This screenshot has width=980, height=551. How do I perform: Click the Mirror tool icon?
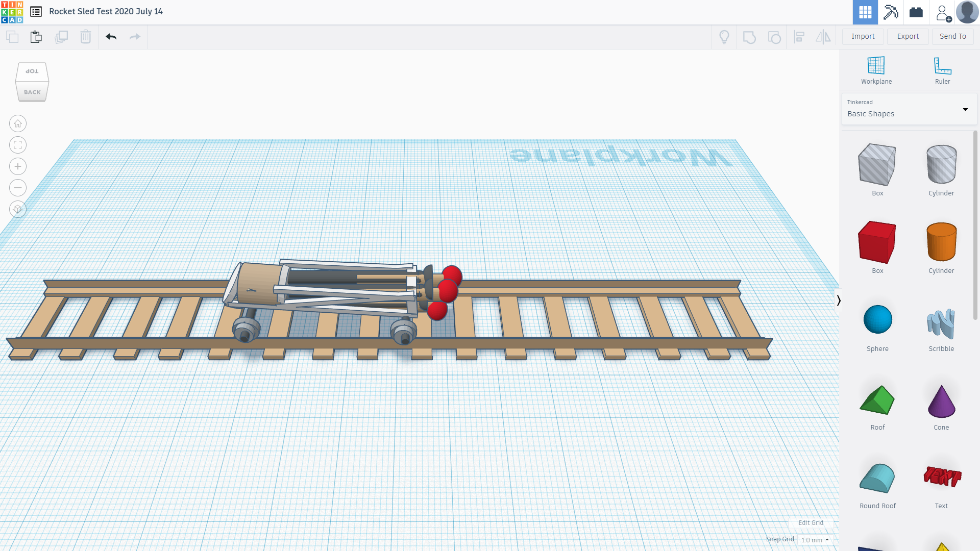823,37
